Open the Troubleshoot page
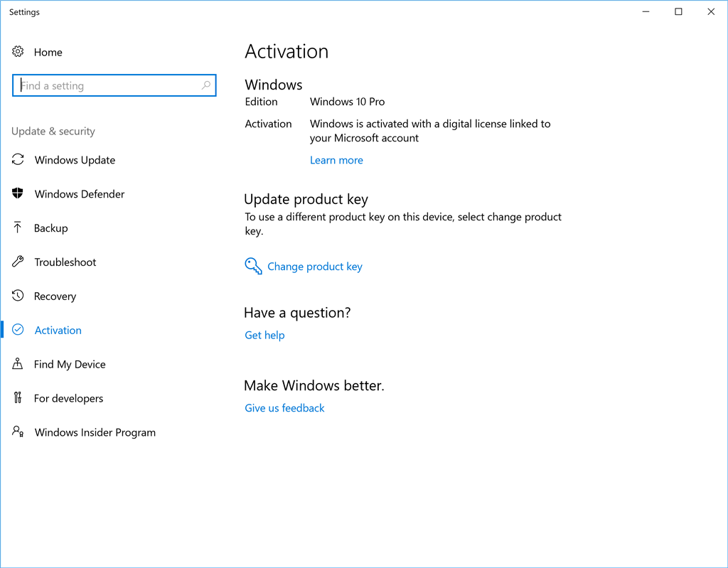Screen dimensions: 728x568 (65, 262)
